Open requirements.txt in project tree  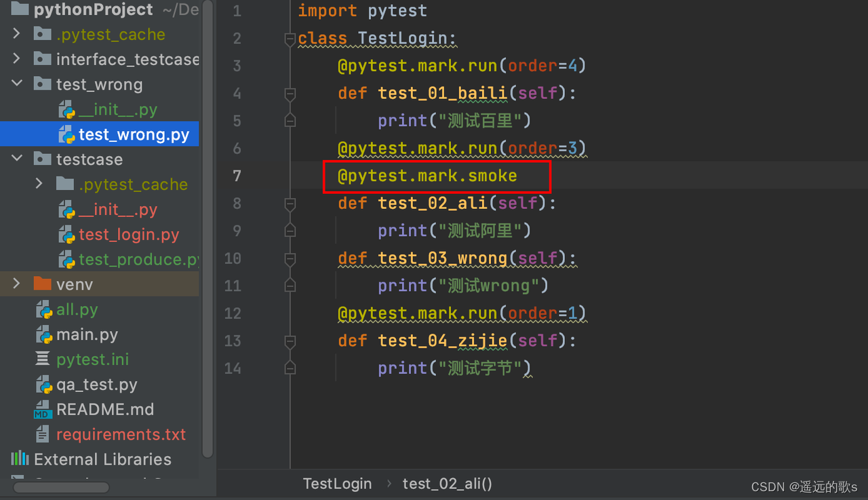tap(121, 434)
